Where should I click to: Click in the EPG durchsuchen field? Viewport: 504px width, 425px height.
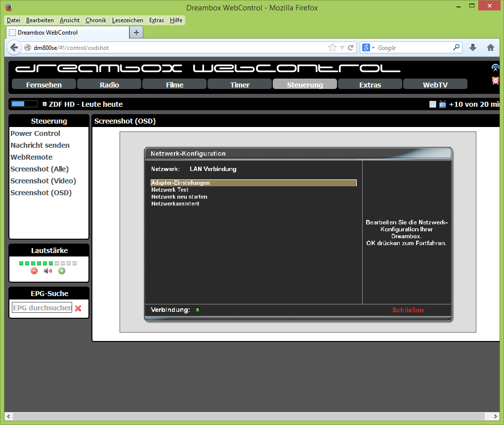click(42, 308)
